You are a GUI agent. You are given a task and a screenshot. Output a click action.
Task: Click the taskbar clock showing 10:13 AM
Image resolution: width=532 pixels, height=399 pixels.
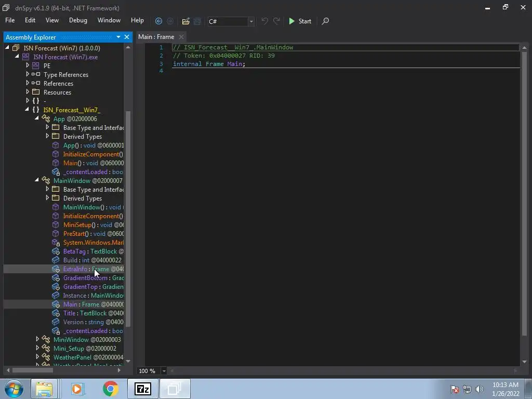(x=505, y=389)
